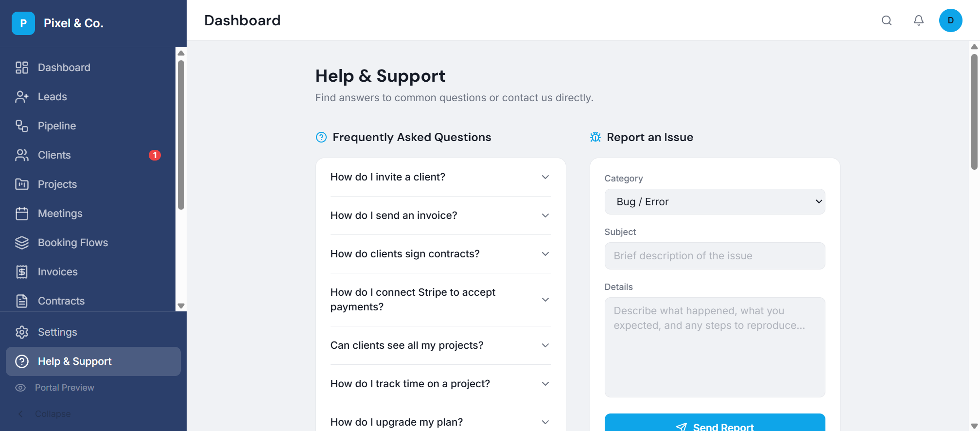Expand "How do I send an invoice?" question
Screen dimensions: 980x431
pos(440,215)
